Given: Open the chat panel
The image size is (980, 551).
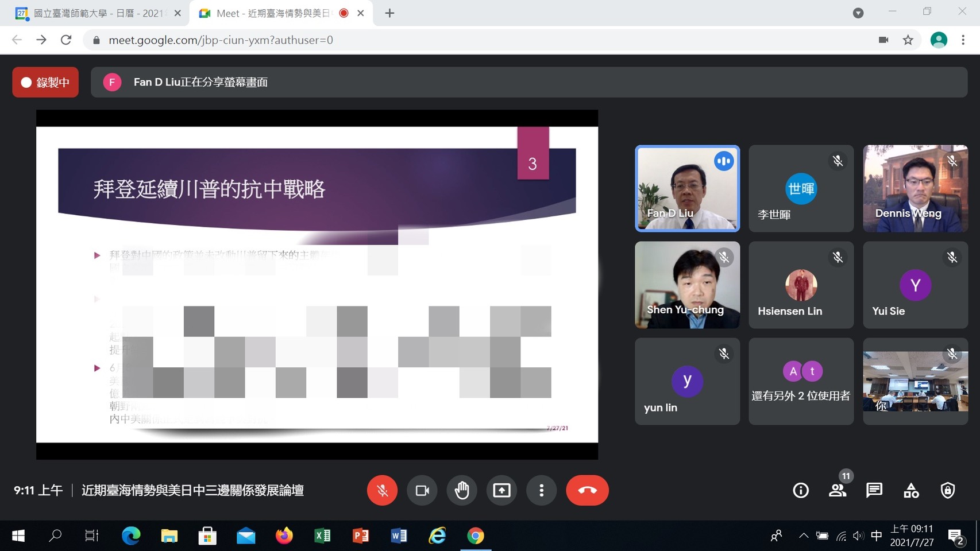Looking at the screenshot, I should click(x=874, y=490).
